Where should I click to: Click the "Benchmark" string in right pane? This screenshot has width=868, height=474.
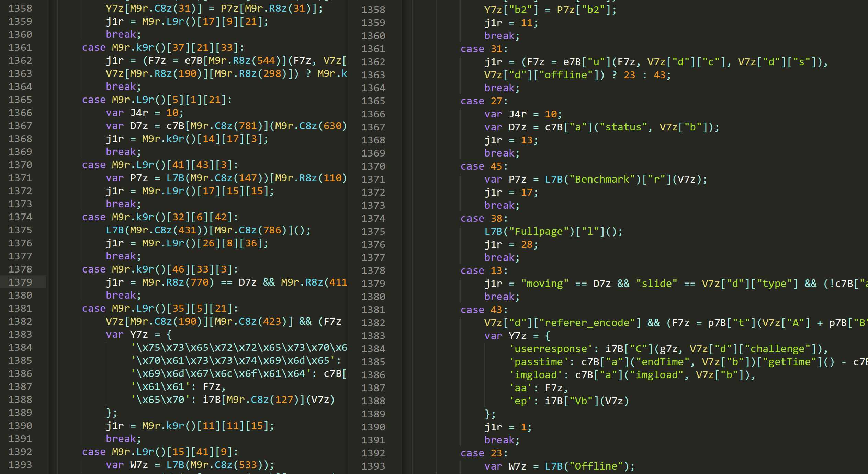pos(602,179)
